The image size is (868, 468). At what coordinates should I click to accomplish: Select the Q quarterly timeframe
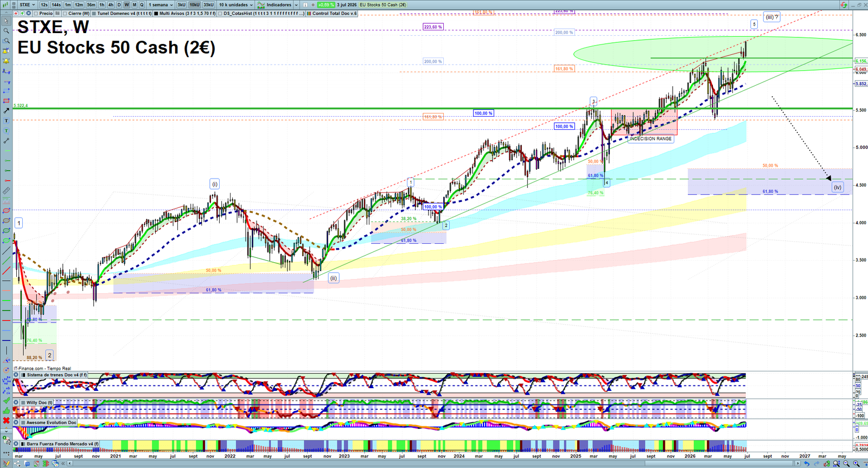pyautogui.click(x=142, y=4)
